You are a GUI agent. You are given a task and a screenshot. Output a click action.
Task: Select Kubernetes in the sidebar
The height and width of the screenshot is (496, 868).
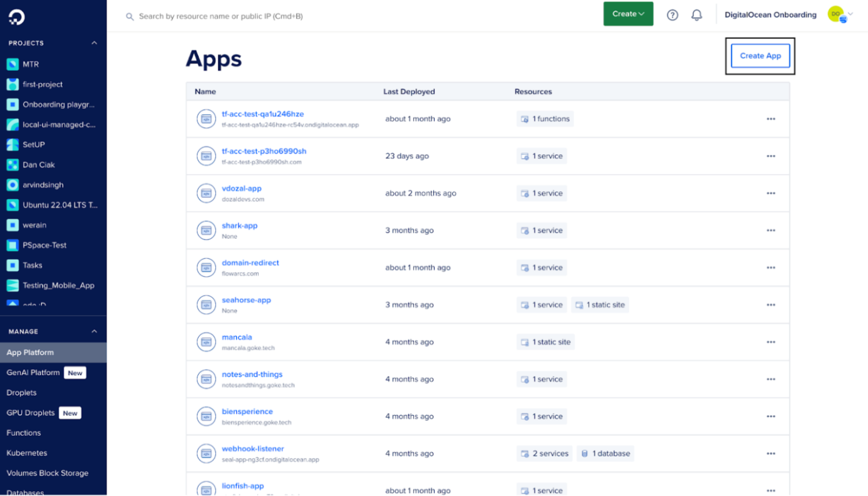26,453
